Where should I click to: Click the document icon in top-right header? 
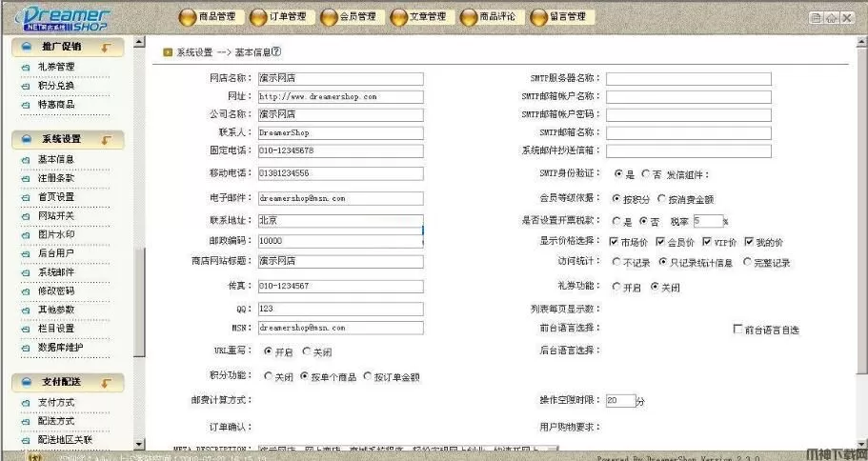pyautogui.click(x=816, y=18)
